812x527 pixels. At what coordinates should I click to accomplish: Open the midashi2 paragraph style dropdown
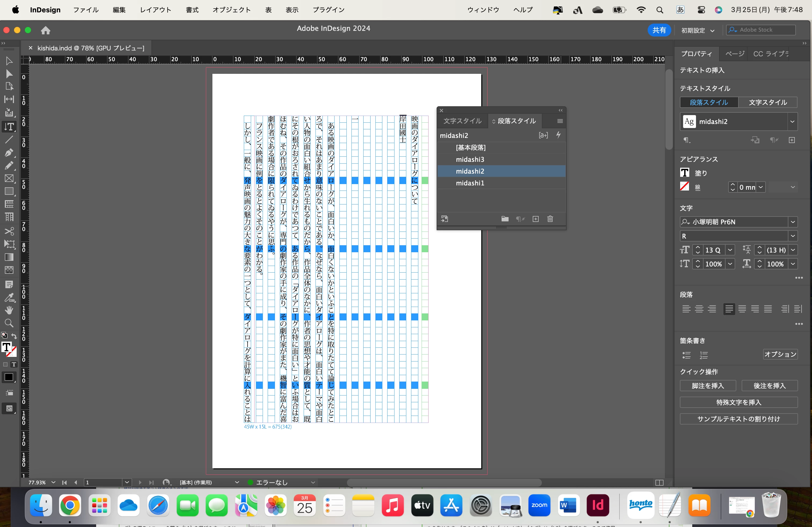tap(792, 122)
